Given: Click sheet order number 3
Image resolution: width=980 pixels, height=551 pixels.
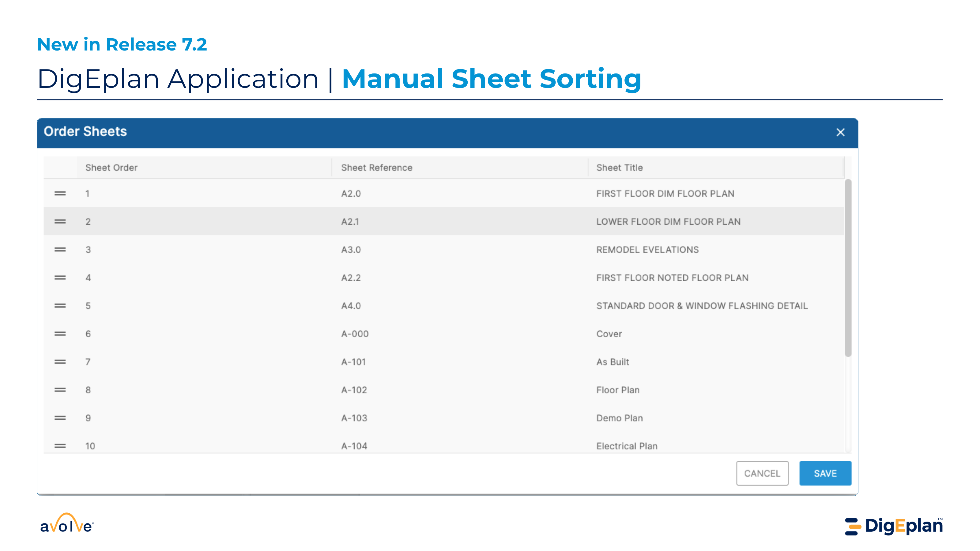Looking at the screenshot, I should (88, 250).
